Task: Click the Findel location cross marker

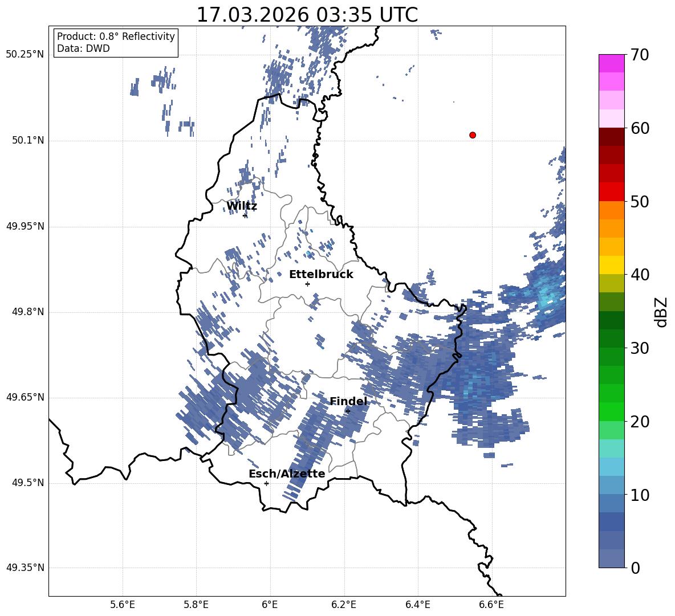Action: click(348, 411)
